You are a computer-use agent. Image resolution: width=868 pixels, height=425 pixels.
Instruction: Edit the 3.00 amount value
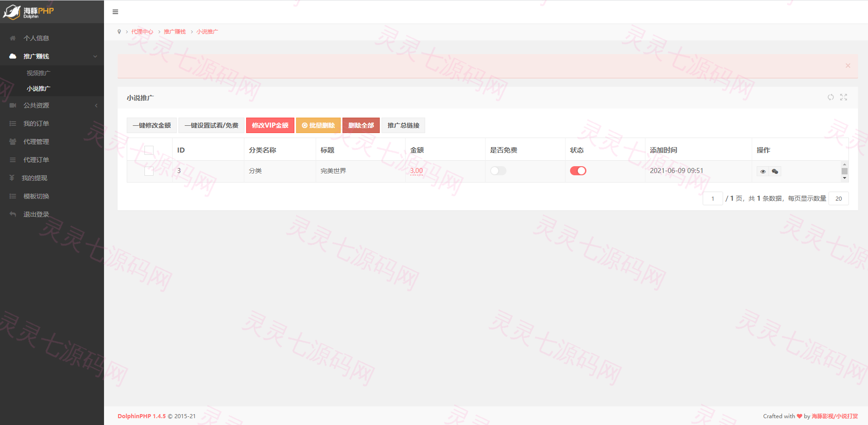[x=417, y=171]
